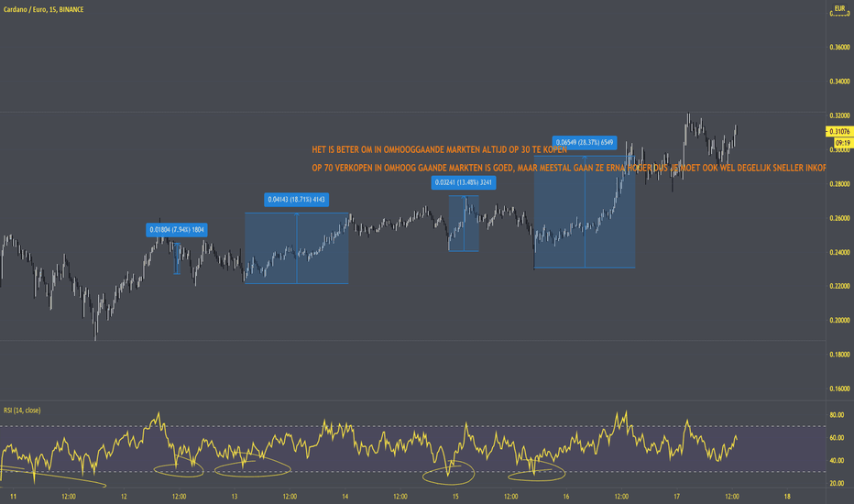The width and height of the screenshot is (854, 504).
Task: Click the date label 13 on time axis
Action: tap(235, 497)
